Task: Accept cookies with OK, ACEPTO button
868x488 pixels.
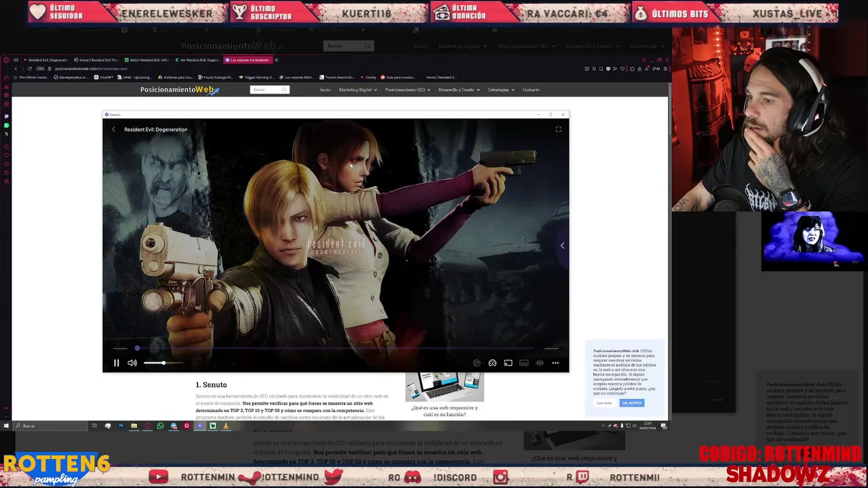Action: [631, 403]
